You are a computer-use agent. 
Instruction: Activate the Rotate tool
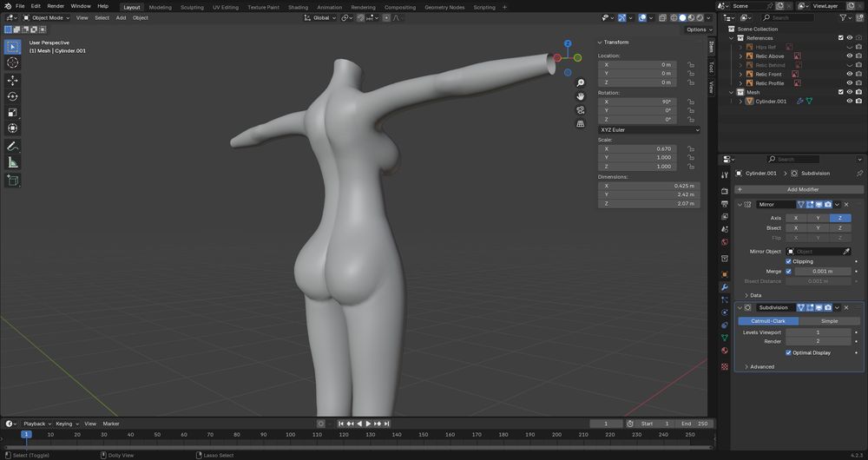click(12, 96)
